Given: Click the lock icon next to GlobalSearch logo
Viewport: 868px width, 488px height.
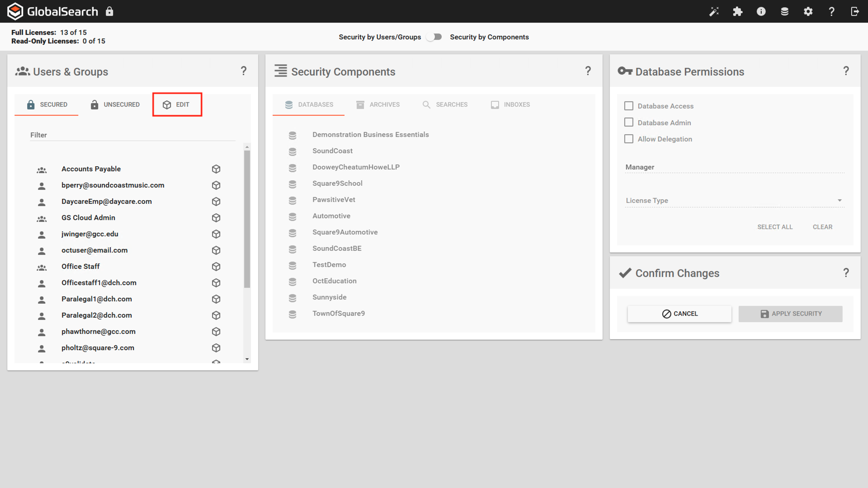Looking at the screenshot, I should (109, 11).
